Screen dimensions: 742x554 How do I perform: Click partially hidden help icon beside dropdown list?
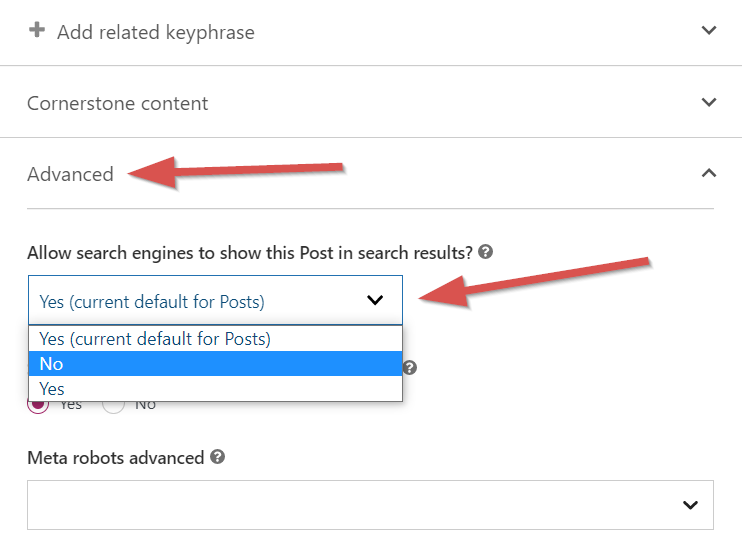[409, 368]
